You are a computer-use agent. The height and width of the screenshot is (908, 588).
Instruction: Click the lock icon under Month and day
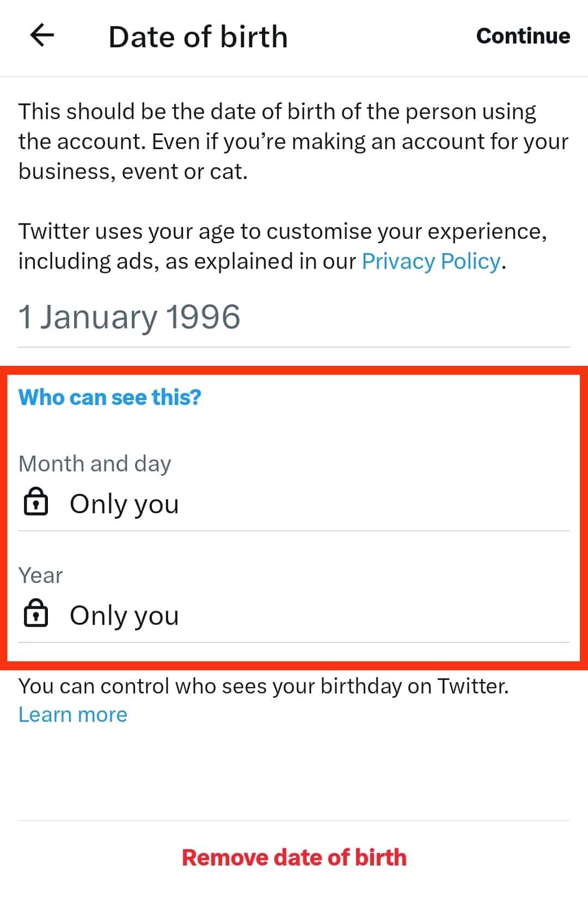click(x=36, y=502)
